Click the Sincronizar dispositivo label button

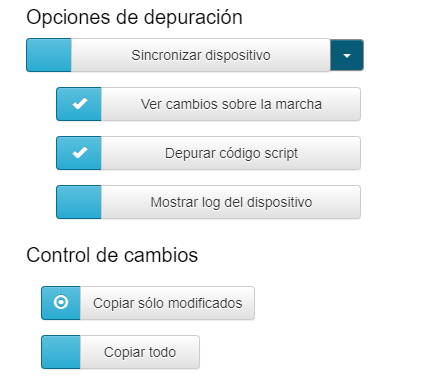tap(201, 55)
